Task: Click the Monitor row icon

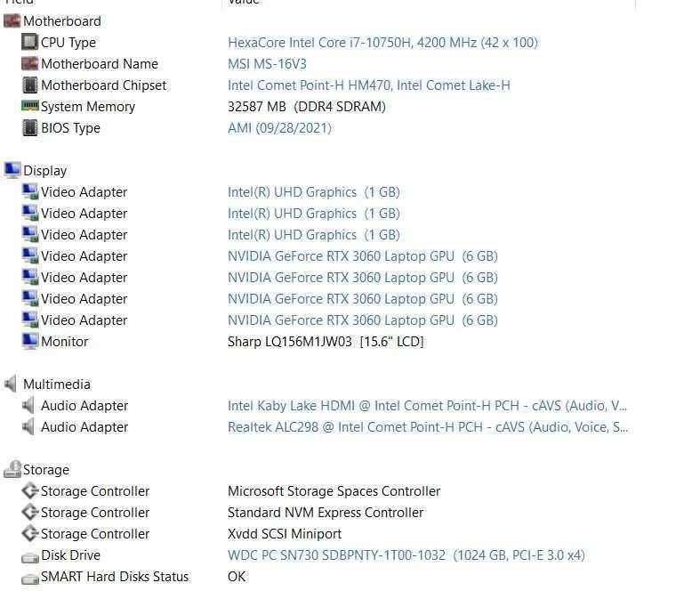Action: coord(29,341)
